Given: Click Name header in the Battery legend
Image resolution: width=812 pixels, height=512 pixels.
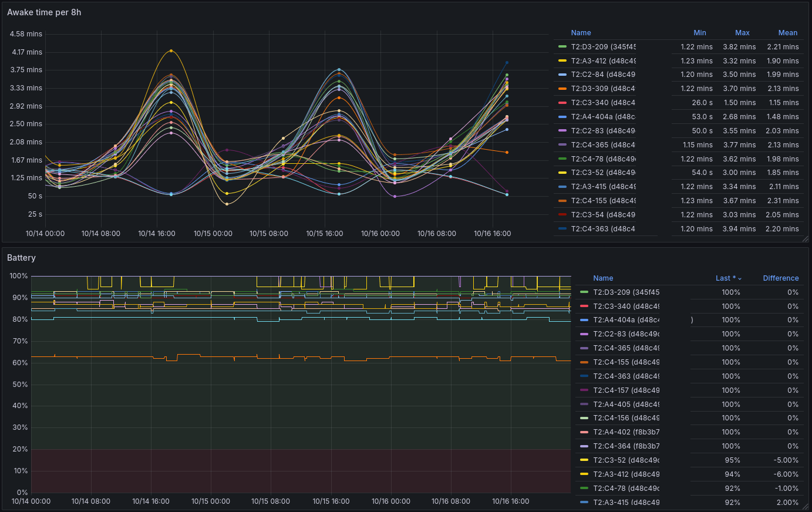Looking at the screenshot, I should tap(603, 278).
